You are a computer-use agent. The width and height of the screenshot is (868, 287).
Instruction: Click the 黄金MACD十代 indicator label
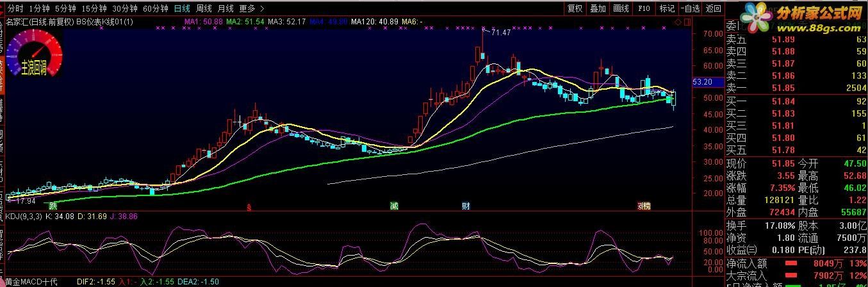(31, 282)
